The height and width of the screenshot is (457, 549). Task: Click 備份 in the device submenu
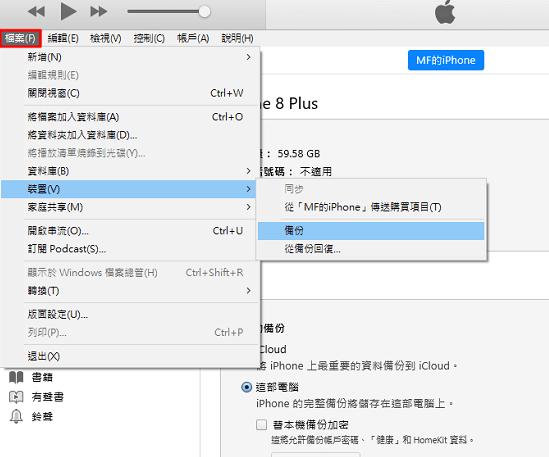[371, 231]
